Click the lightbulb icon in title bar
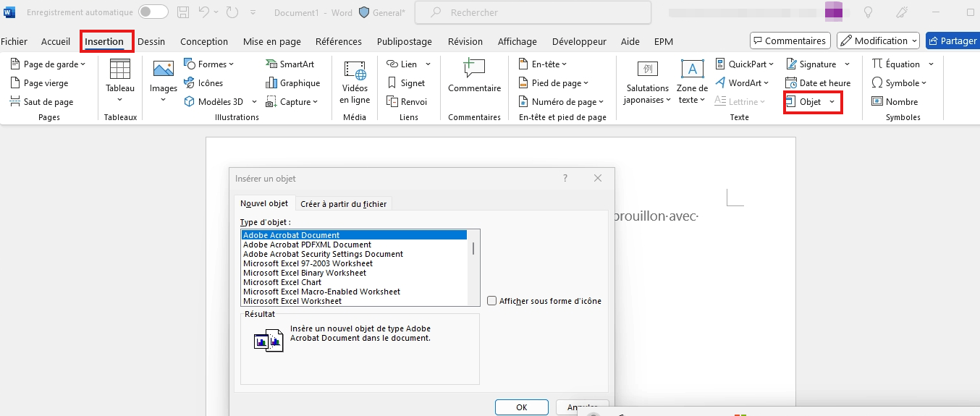This screenshot has height=416, width=980. click(868, 12)
